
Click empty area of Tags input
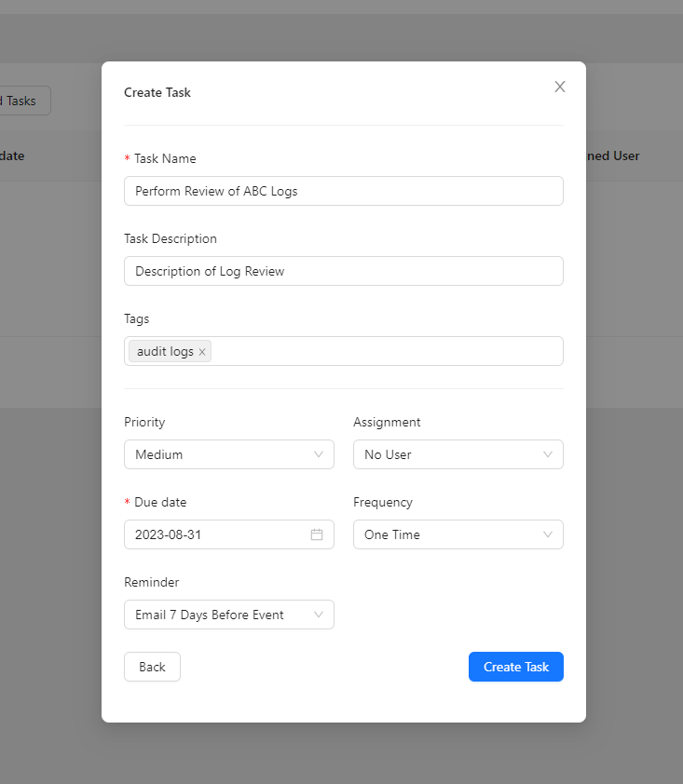tap(387, 351)
